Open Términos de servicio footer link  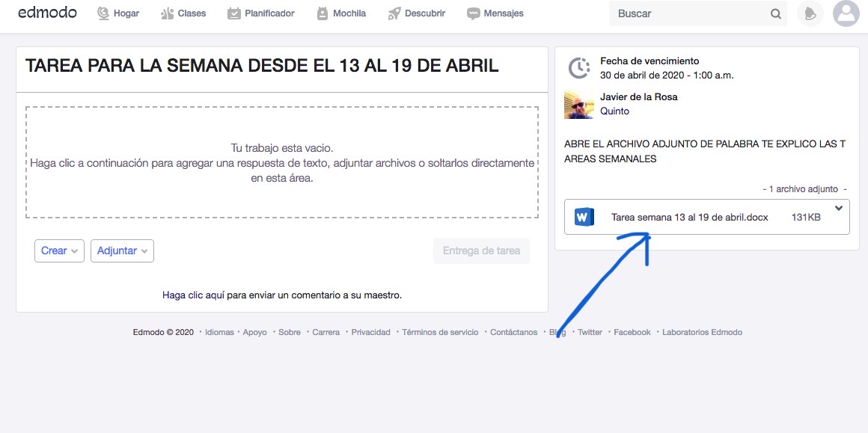(x=440, y=332)
